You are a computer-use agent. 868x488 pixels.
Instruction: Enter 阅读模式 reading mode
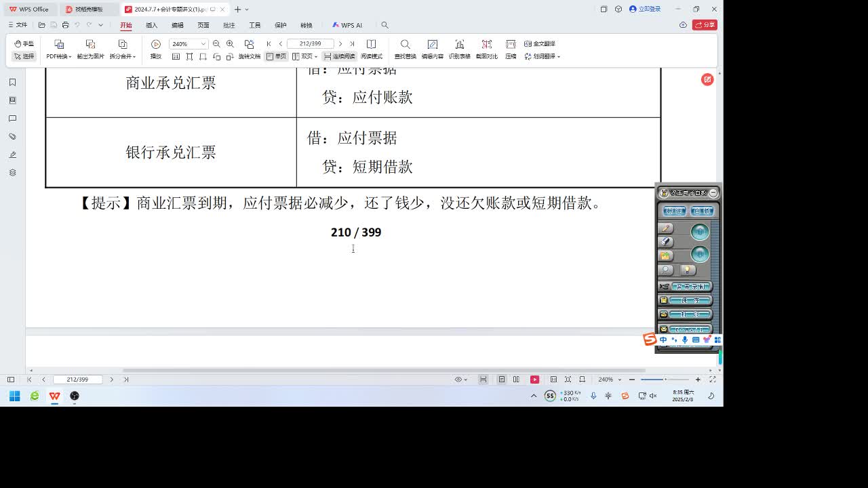pyautogui.click(x=372, y=49)
